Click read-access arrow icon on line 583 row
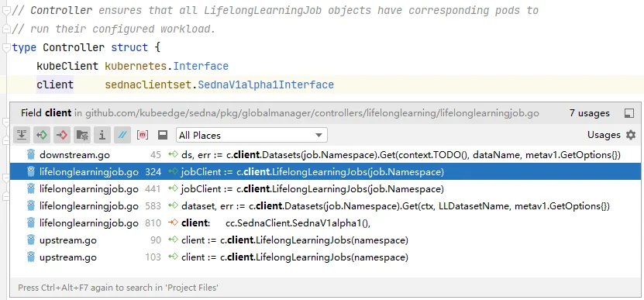Image resolution: width=644 pixels, height=300 pixels. point(174,206)
